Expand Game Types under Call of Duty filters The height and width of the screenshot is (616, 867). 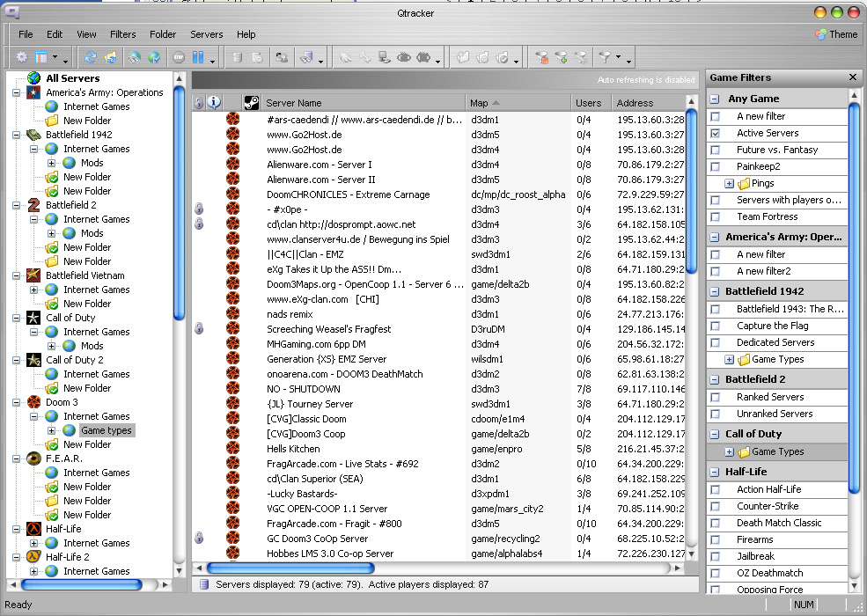point(730,451)
